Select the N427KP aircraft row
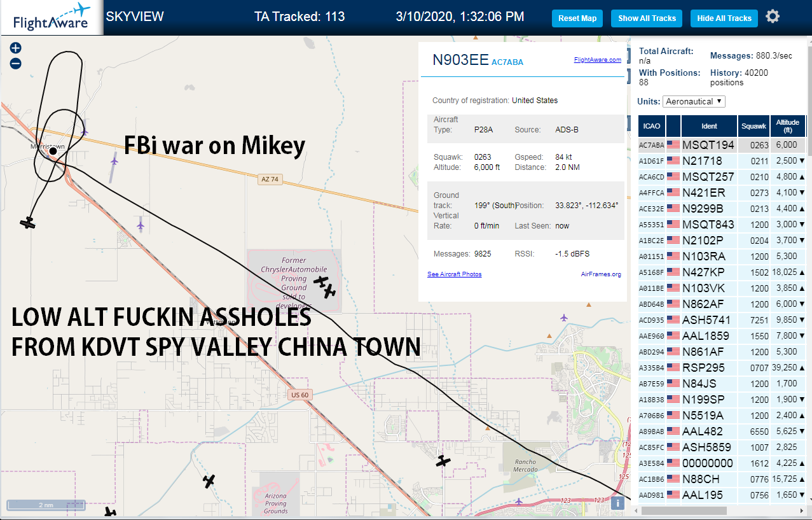 pyautogui.click(x=722, y=272)
